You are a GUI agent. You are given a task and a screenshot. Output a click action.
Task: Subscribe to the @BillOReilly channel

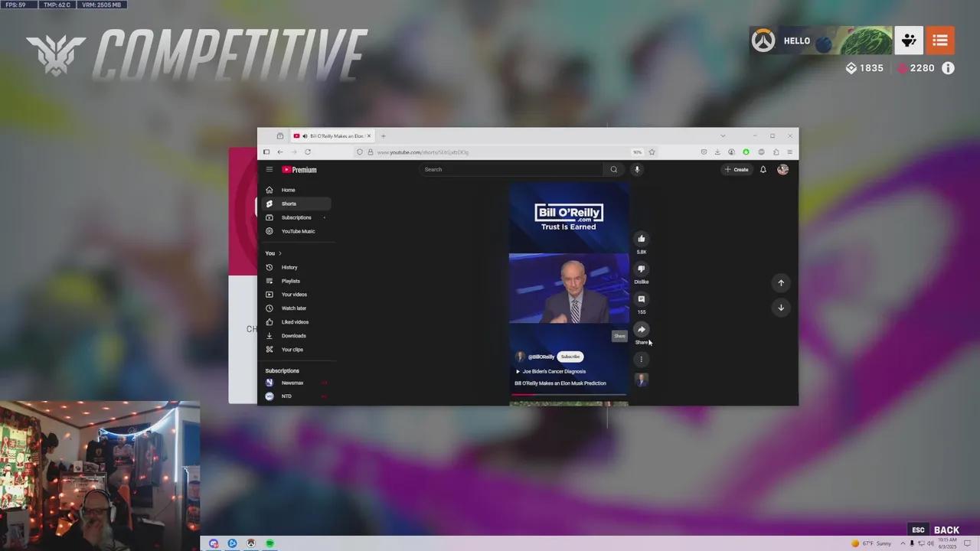(570, 357)
